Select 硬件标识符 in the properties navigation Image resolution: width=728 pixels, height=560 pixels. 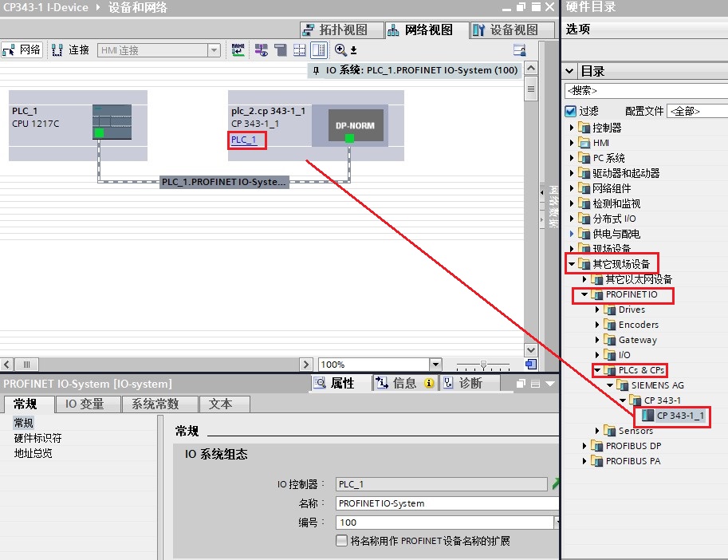point(38,438)
